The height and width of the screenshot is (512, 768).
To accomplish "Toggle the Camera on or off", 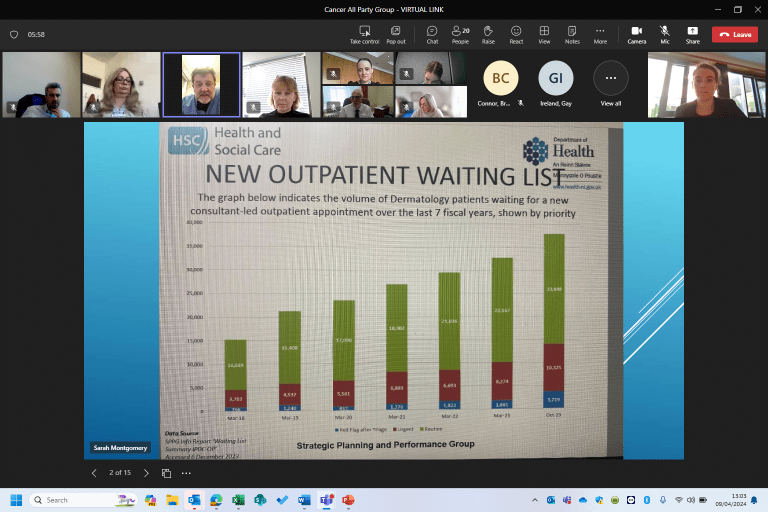I will tap(637, 35).
